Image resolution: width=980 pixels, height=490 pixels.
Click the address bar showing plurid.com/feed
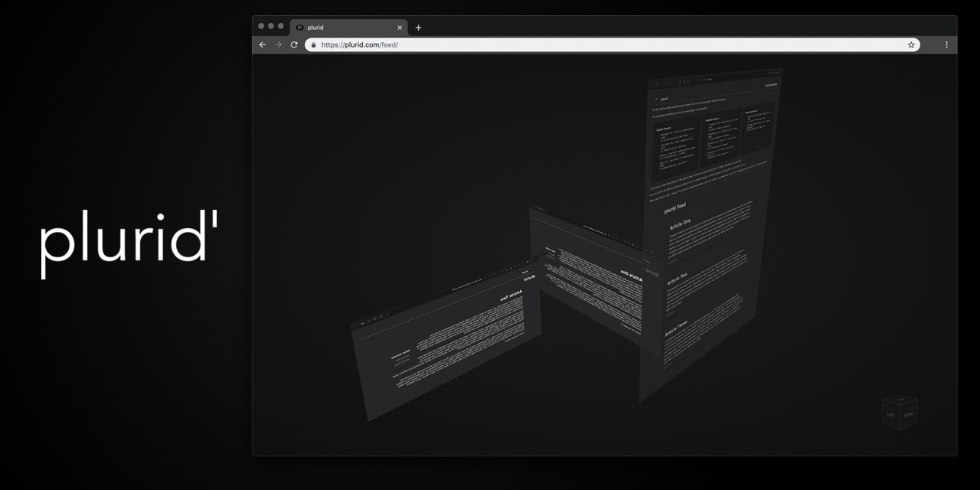pos(612,45)
